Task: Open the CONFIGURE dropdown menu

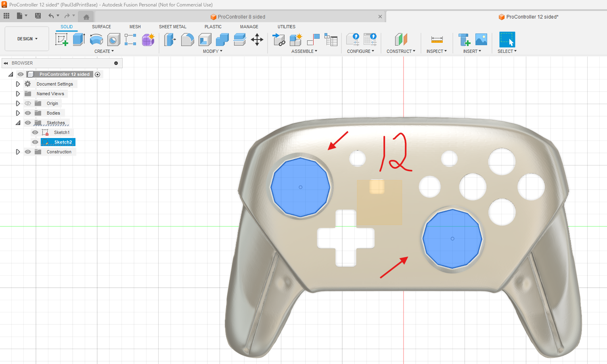Action: 360,51
